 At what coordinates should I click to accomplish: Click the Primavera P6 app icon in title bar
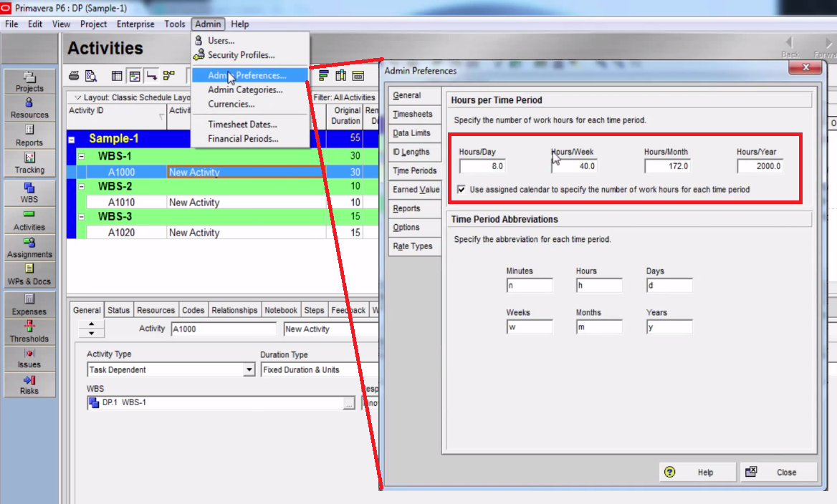tap(6, 8)
